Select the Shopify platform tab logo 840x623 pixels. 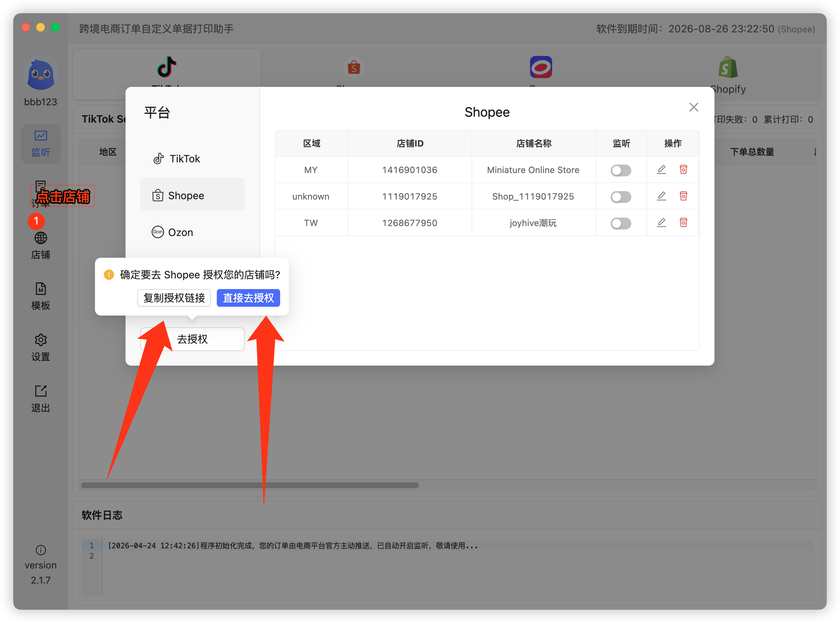click(x=728, y=67)
